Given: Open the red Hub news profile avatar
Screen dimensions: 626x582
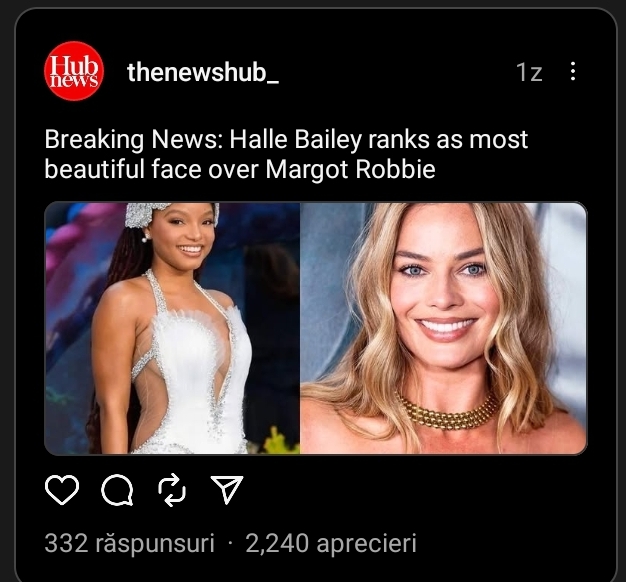Looking at the screenshot, I should point(74,71).
